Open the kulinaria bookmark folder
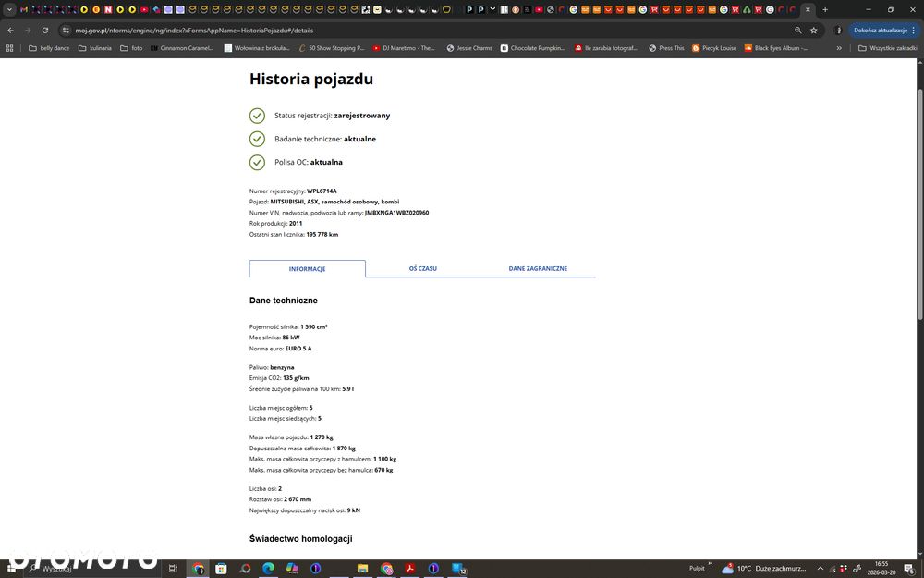 click(95, 48)
